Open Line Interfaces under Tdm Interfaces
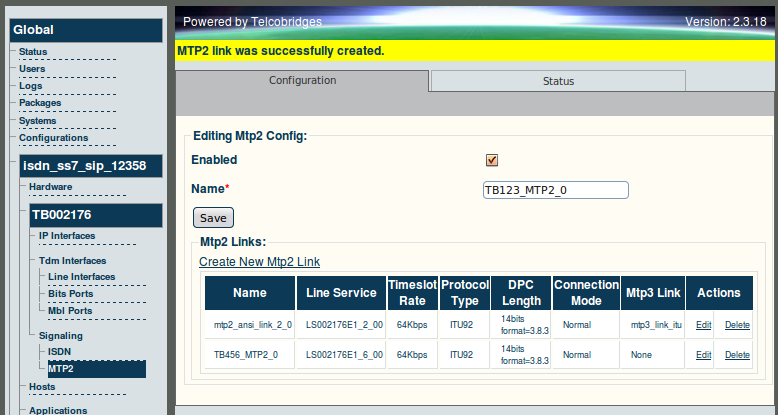 pos(81,277)
